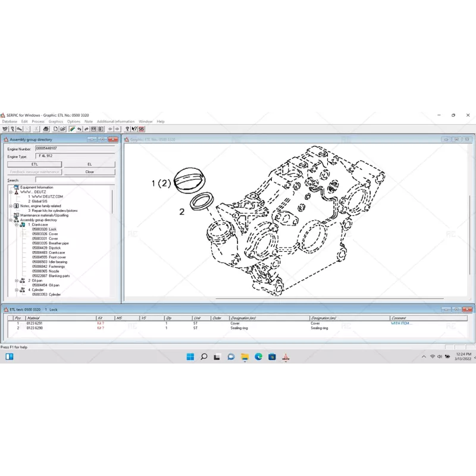Viewport: 476px width, 476px height.
Task: Click the new document toolbar icon
Action: 55,129
